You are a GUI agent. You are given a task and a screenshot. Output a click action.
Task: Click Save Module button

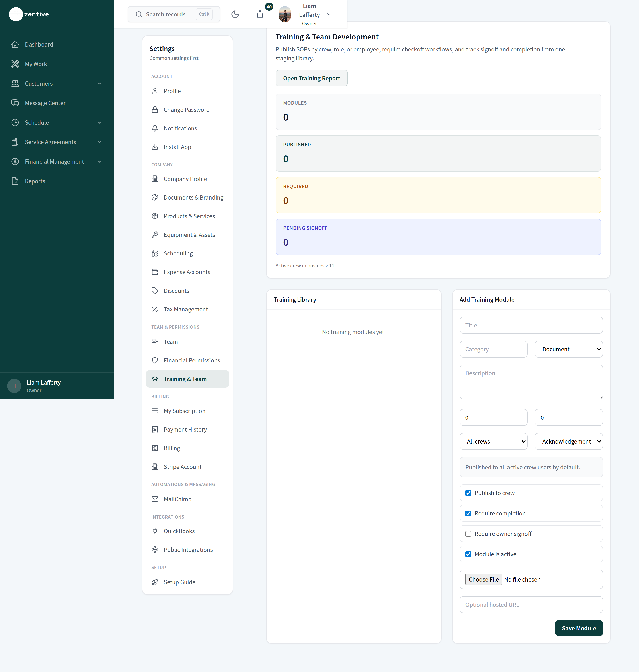point(579,628)
